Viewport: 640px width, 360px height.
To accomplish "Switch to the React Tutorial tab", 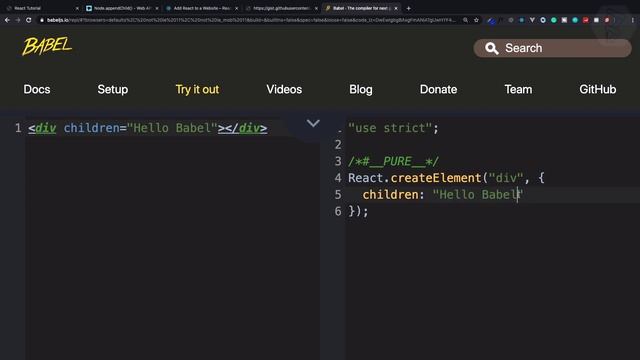I will [41, 8].
